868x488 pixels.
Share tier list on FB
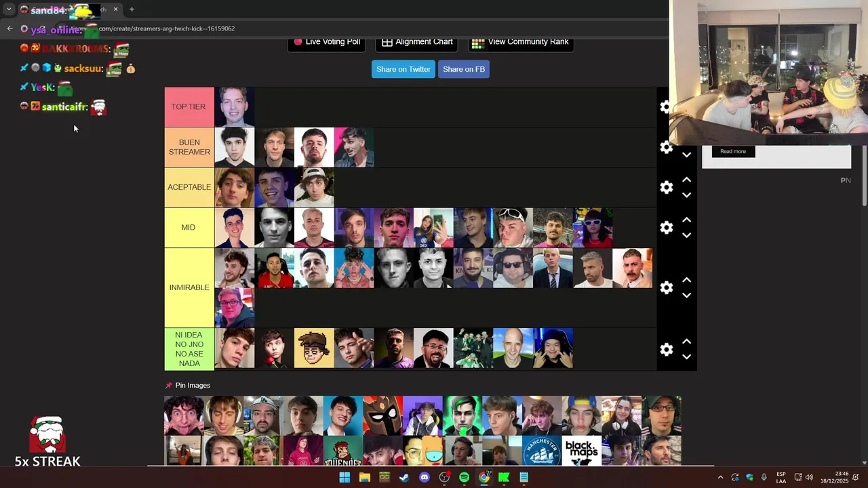pyautogui.click(x=464, y=69)
